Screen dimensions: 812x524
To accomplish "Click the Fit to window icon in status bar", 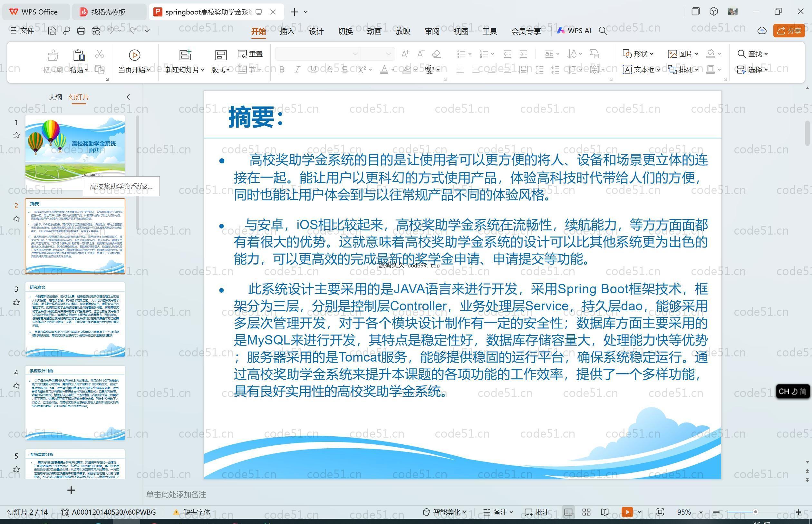I will coord(660,512).
